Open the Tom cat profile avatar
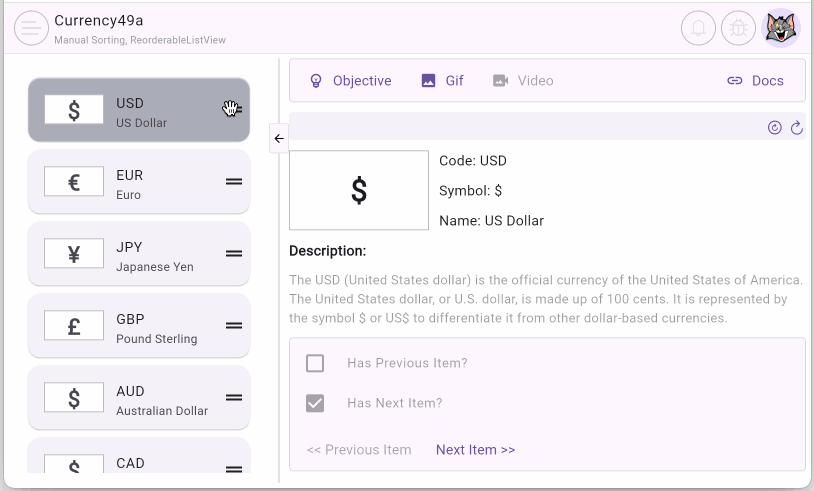814x491 pixels. click(781, 28)
